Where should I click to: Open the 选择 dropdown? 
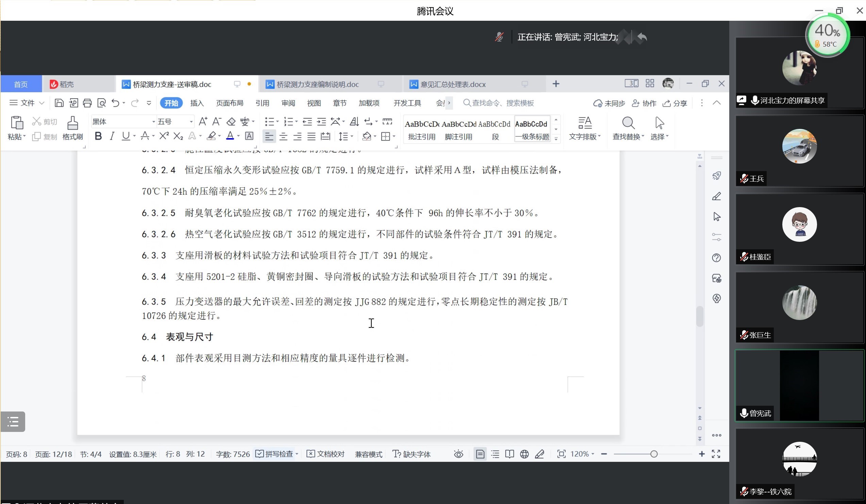click(x=660, y=137)
